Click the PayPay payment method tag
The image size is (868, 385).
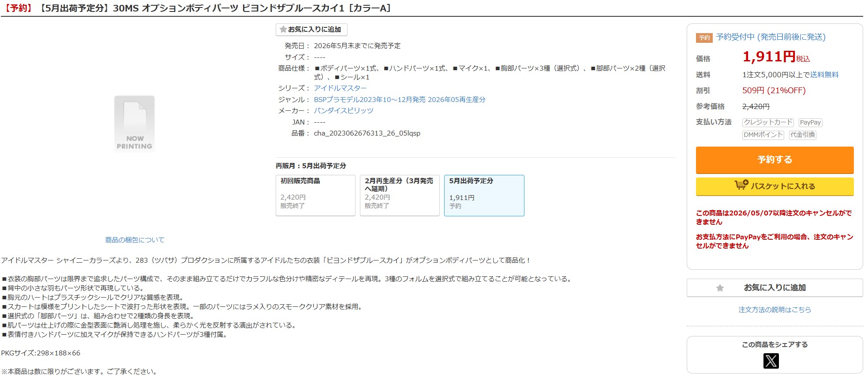pyautogui.click(x=810, y=122)
